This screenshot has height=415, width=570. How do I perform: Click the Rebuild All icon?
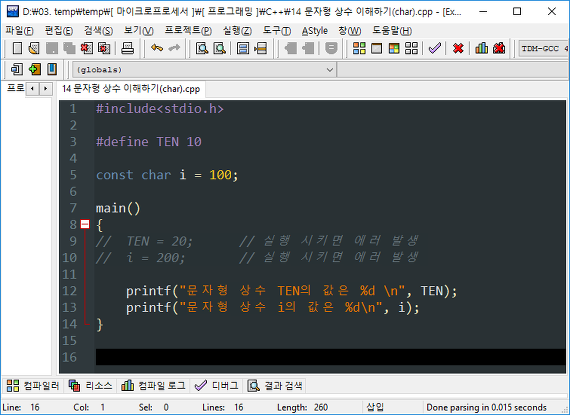point(412,48)
